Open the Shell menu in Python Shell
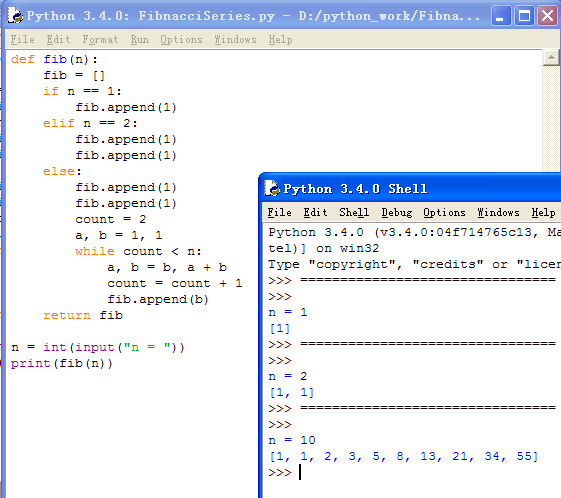561x498 pixels. pos(354,213)
